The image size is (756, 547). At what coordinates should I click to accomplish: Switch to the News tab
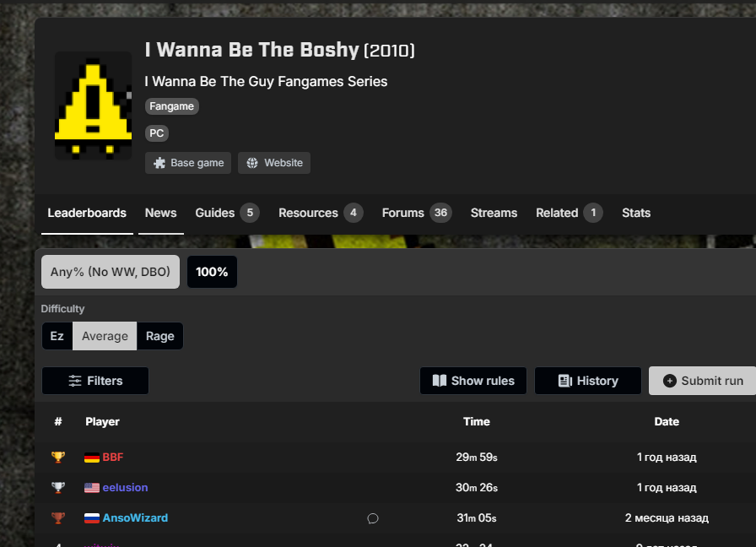pyautogui.click(x=160, y=213)
